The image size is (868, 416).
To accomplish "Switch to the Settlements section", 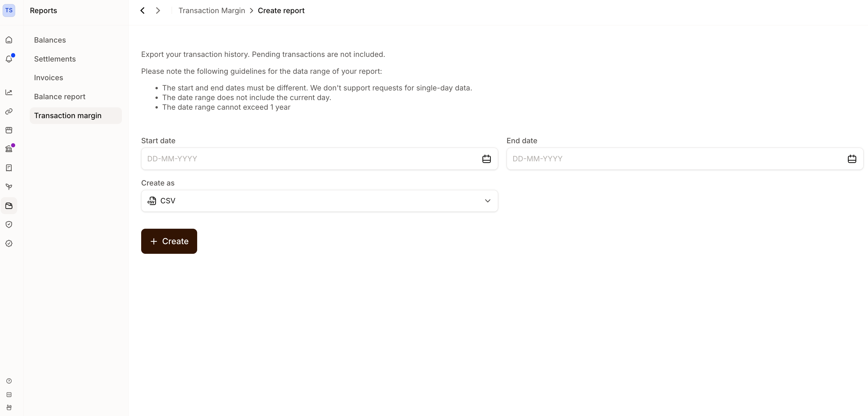I will [x=55, y=59].
